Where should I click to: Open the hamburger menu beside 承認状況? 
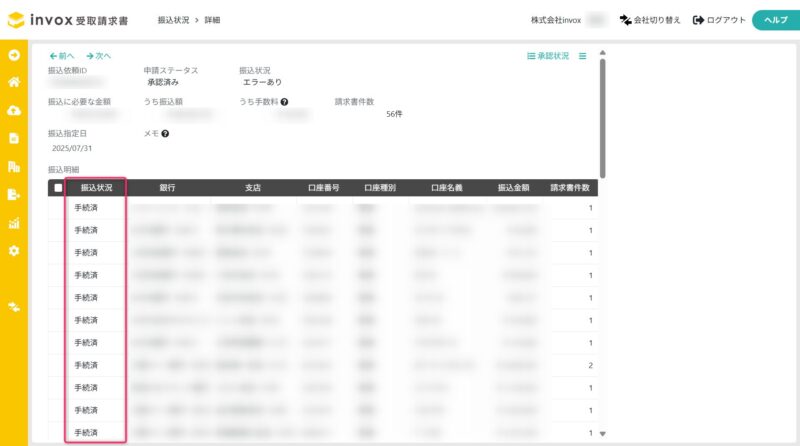click(x=583, y=56)
